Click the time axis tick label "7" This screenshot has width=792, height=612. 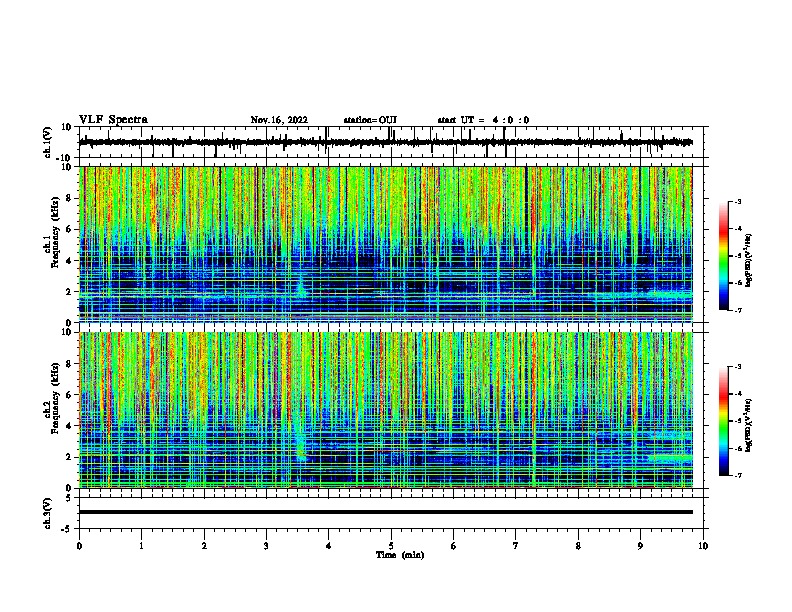pos(516,546)
